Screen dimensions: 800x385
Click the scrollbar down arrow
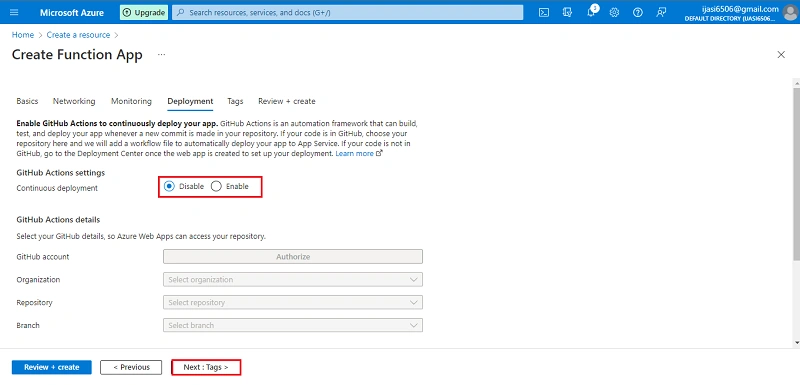[796, 343]
